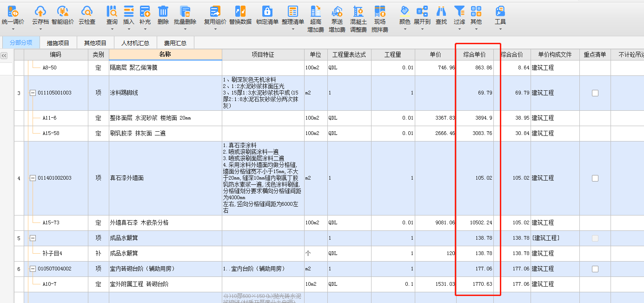Click the 锁定清单 lock icon
This screenshot has height=303, width=644.
[267, 11]
